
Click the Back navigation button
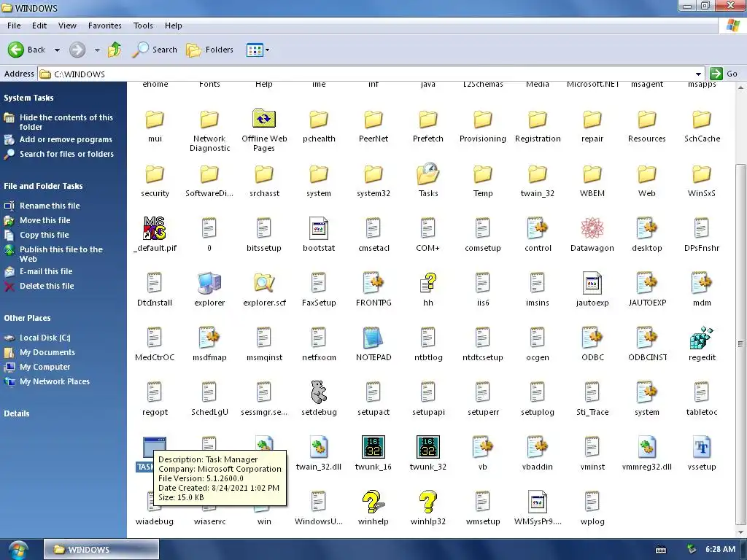[27, 50]
